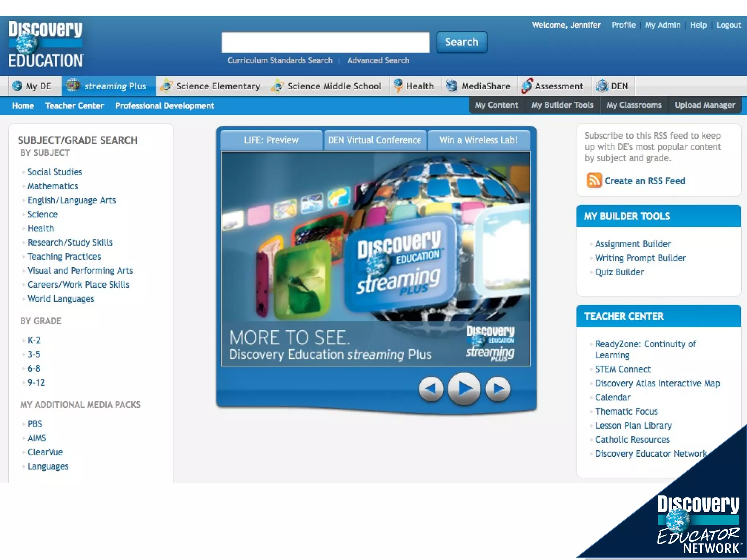Go to previous slide with left arrow

coord(431,389)
